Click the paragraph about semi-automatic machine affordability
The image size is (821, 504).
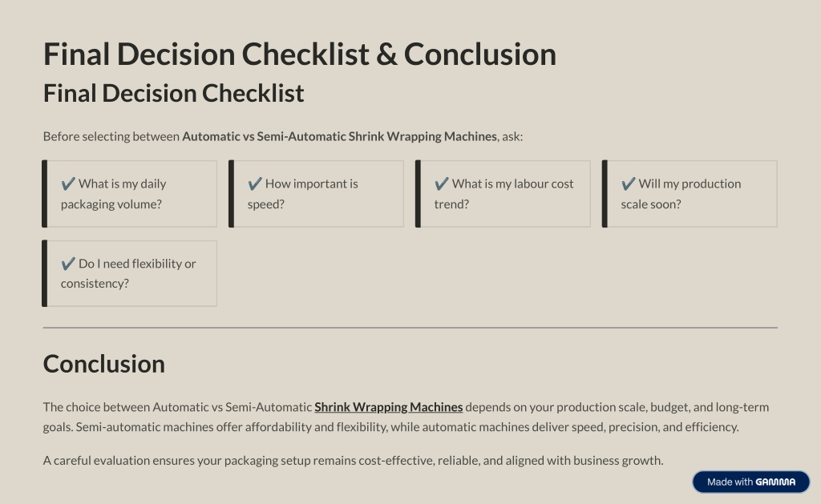(x=406, y=417)
